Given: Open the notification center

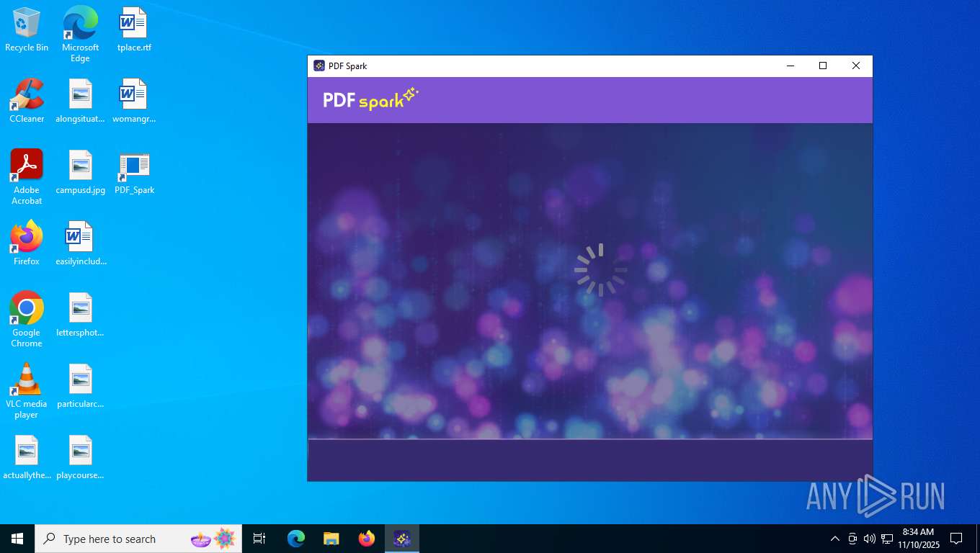Looking at the screenshot, I should (956, 539).
